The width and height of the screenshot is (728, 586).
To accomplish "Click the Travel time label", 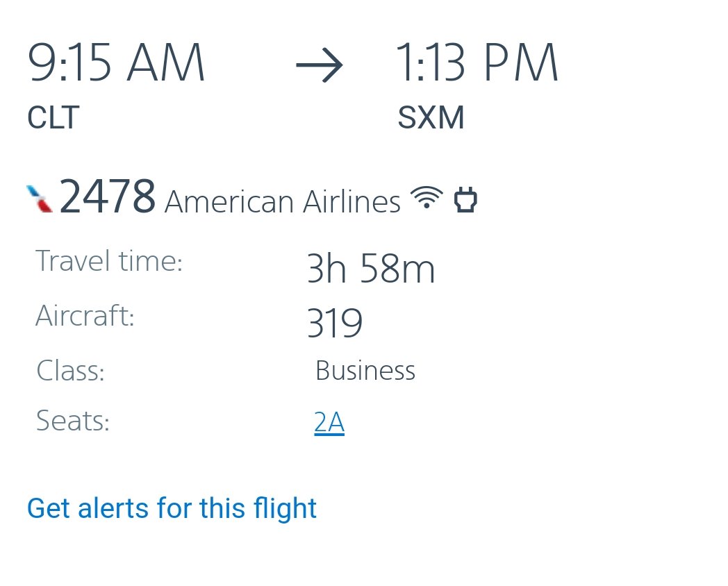I will tap(109, 262).
